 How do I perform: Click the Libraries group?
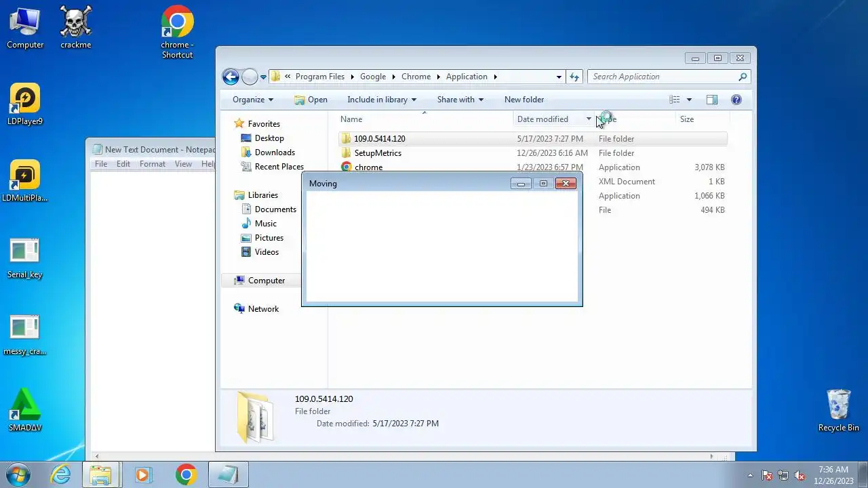[x=262, y=195]
